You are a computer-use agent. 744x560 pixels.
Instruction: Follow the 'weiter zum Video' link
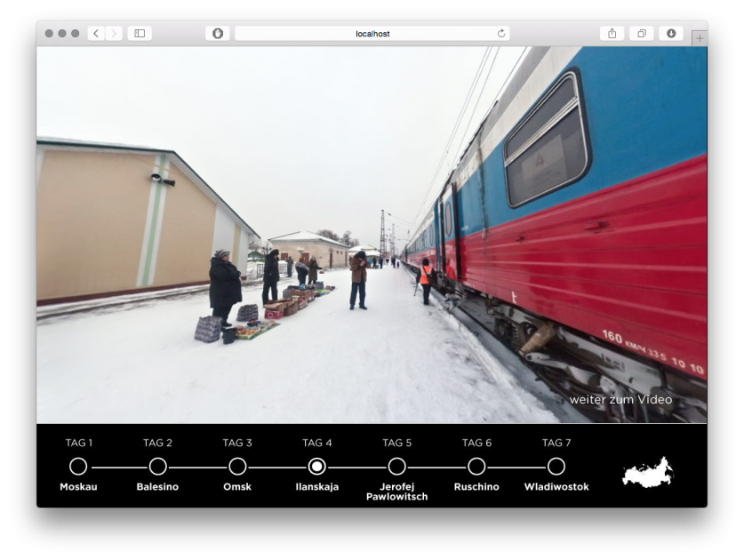click(x=620, y=400)
